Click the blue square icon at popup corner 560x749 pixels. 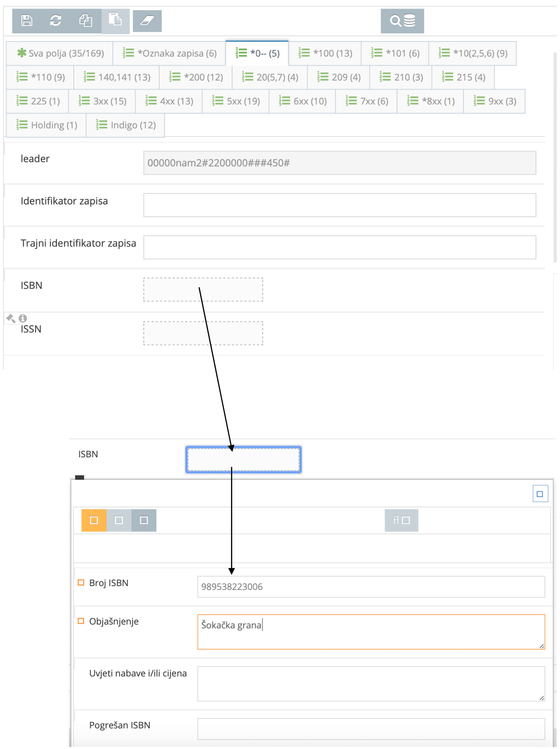[540, 494]
